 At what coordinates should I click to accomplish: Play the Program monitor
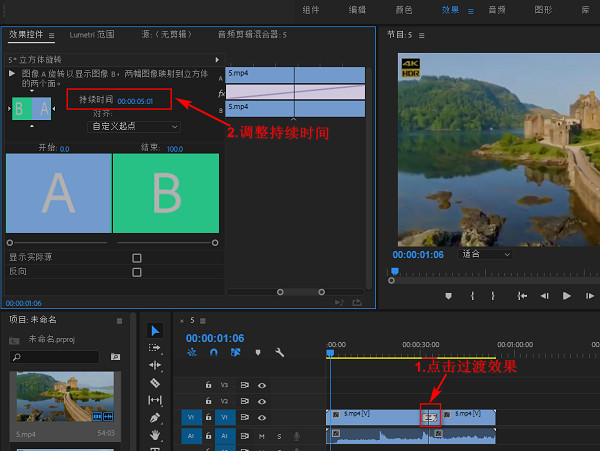pyautogui.click(x=567, y=296)
